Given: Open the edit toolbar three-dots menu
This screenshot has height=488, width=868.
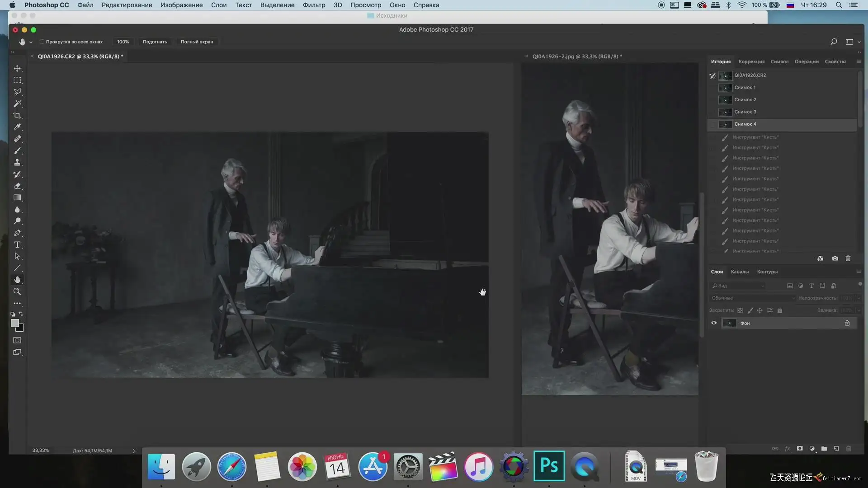Looking at the screenshot, I should [x=17, y=303].
